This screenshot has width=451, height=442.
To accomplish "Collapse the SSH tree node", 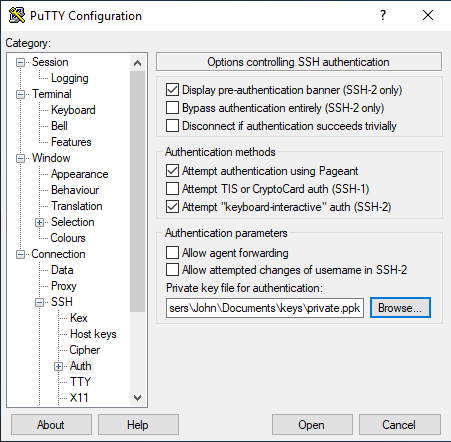I will click(x=39, y=302).
